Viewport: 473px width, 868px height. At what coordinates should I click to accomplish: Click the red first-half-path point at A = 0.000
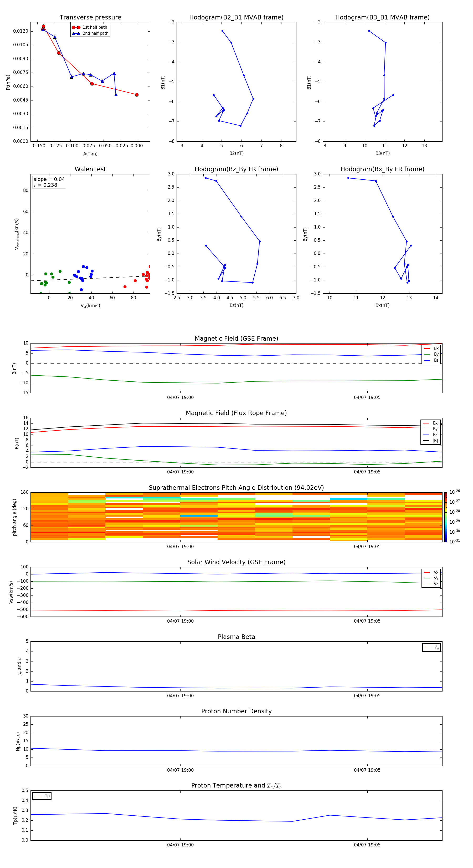[137, 95]
